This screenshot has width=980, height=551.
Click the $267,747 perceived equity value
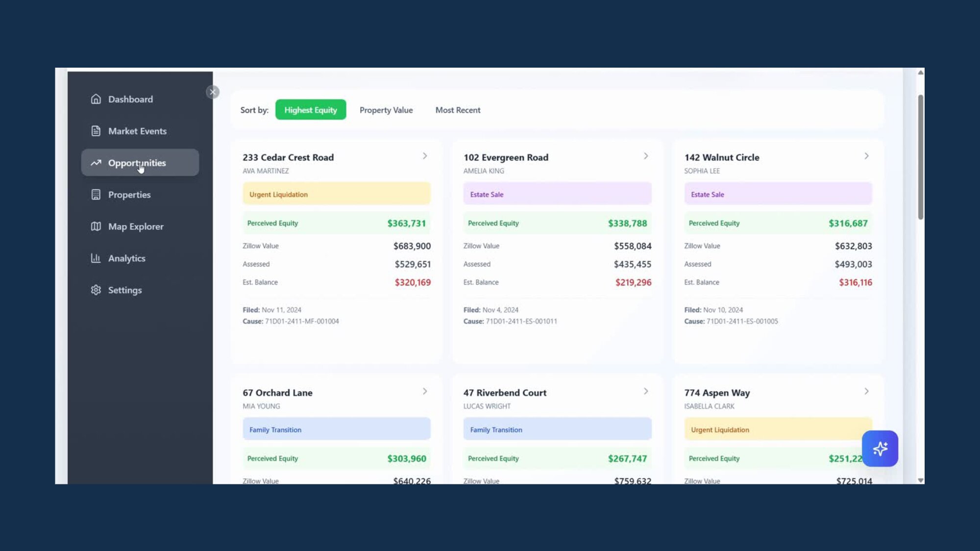(x=627, y=458)
